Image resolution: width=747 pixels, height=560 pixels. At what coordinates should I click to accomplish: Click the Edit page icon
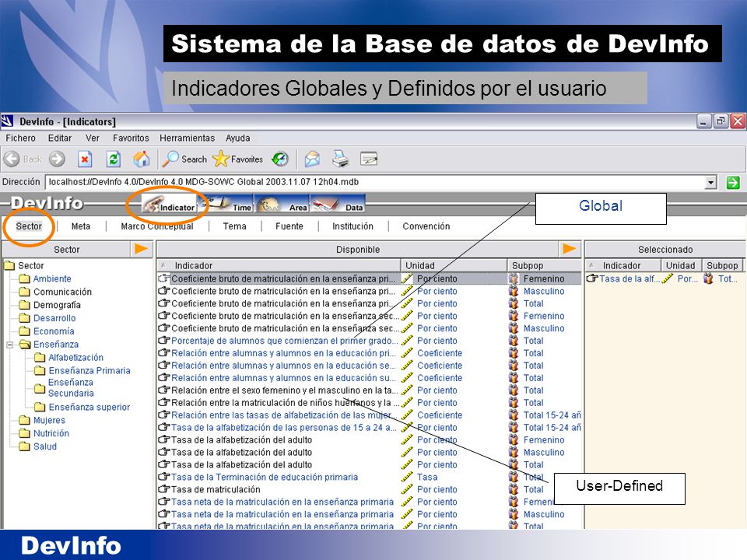click(x=369, y=159)
